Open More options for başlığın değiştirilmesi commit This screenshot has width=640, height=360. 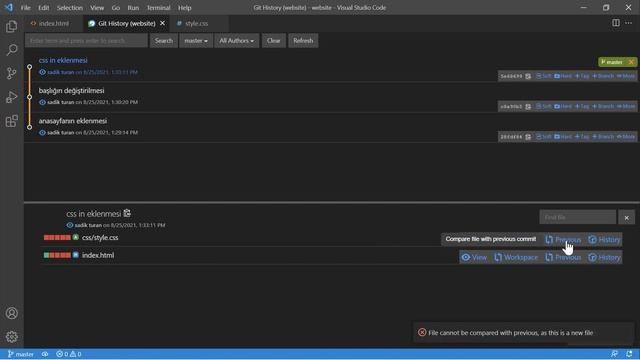(x=626, y=107)
